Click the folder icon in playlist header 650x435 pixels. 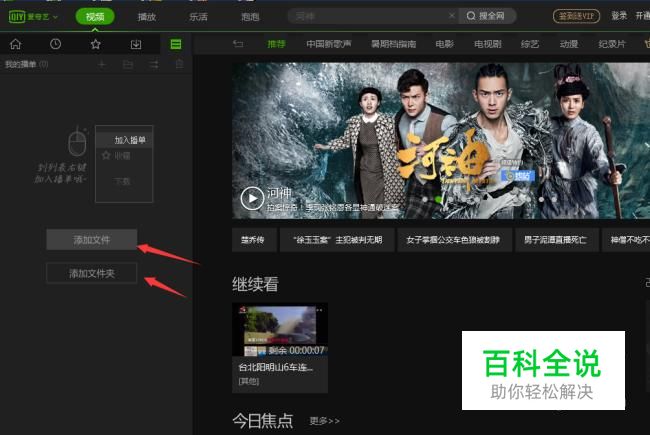[128, 64]
